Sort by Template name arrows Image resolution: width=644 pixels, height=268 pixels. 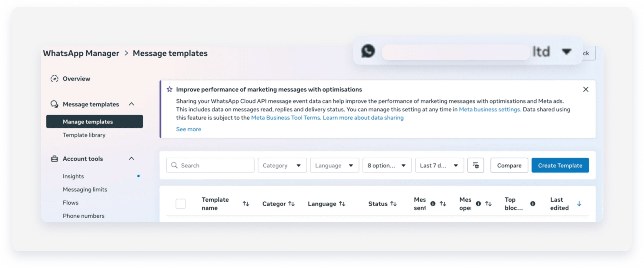(246, 204)
